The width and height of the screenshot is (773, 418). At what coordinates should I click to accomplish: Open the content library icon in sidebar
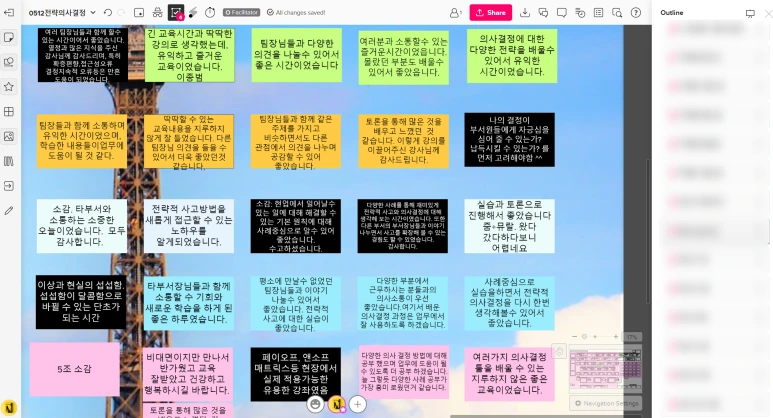click(x=9, y=161)
